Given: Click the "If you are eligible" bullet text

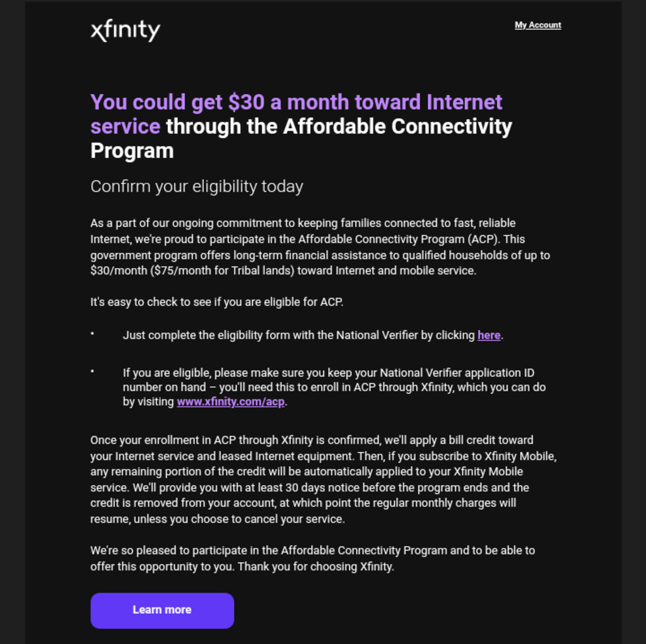Looking at the screenshot, I should (328, 373).
